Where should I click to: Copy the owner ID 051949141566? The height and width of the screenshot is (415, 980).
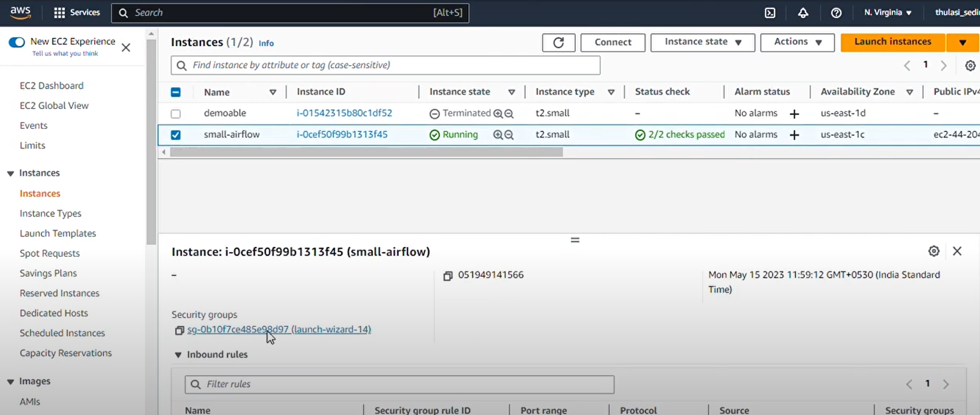448,276
